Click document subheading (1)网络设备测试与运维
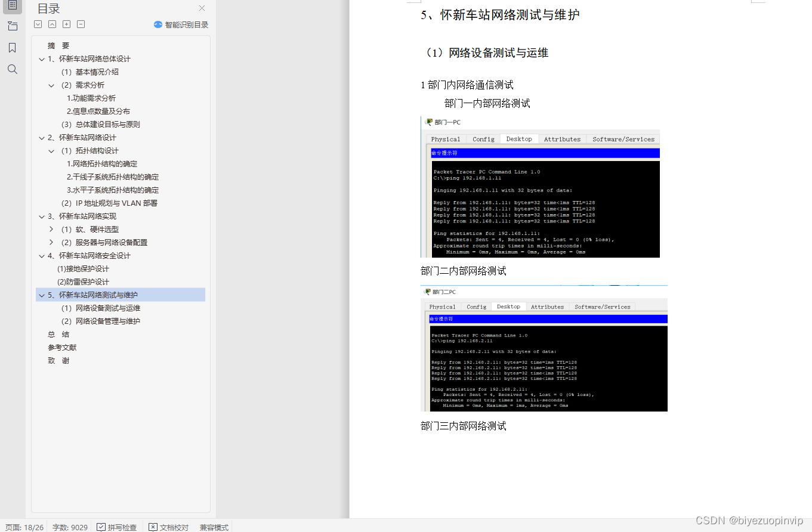This screenshot has height=532, width=812. point(484,53)
